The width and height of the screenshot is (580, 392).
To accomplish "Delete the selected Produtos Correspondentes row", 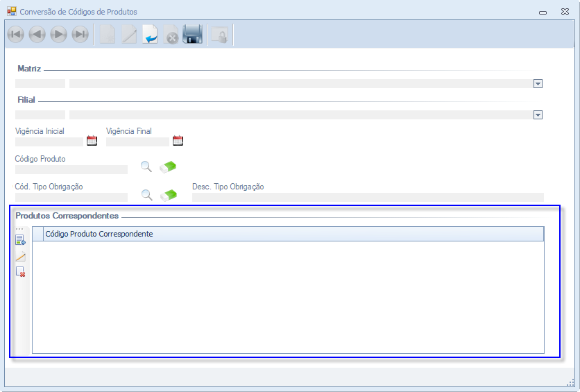I will [20, 272].
